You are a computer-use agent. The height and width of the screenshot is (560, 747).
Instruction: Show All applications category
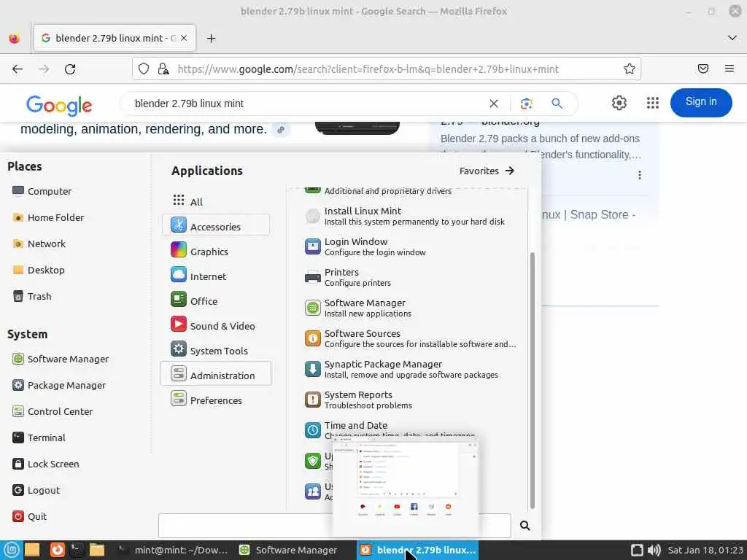pos(187,201)
